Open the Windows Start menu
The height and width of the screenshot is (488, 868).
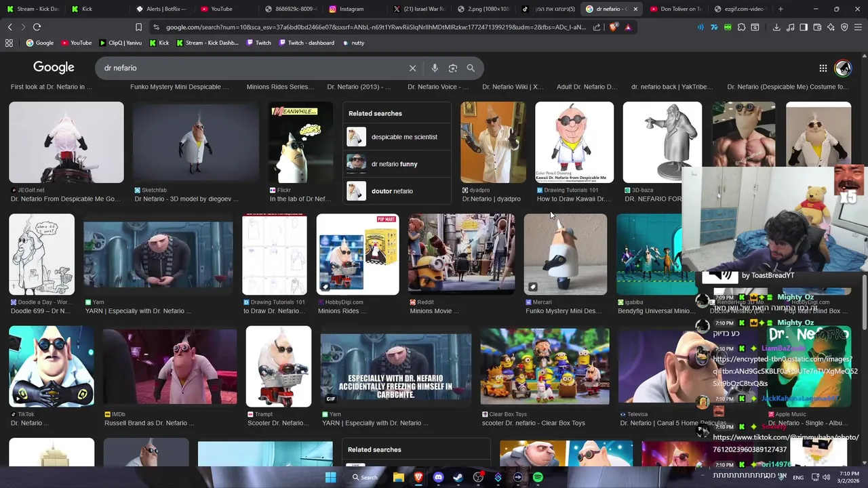[x=330, y=477]
